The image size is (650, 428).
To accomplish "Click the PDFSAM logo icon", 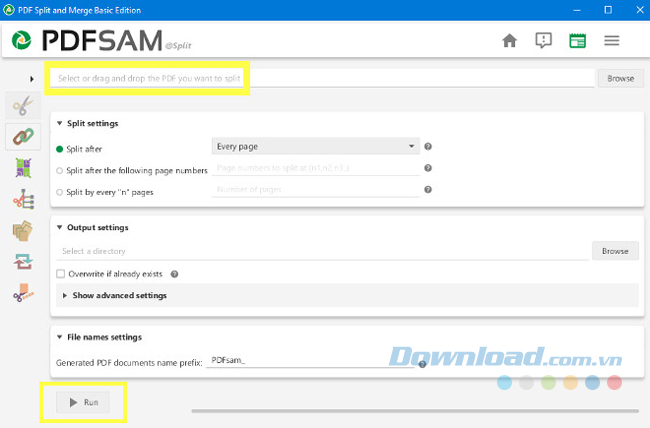I will coord(22,41).
